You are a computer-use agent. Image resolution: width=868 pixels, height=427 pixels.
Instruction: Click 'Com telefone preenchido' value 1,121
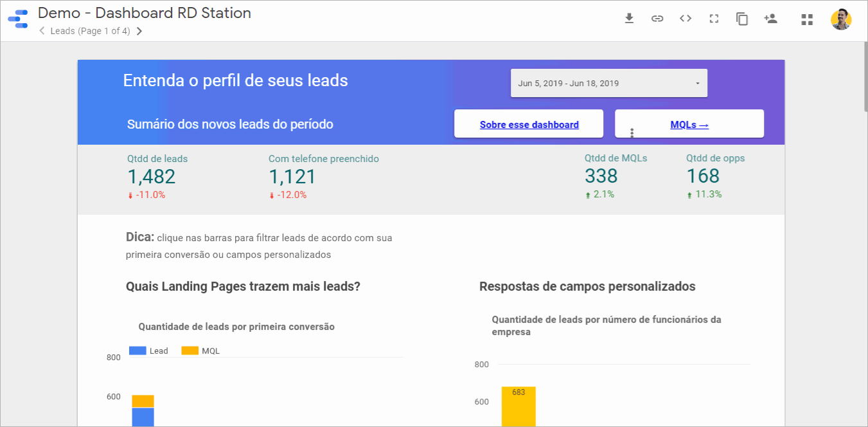pyautogui.click(x=292, y=176)
